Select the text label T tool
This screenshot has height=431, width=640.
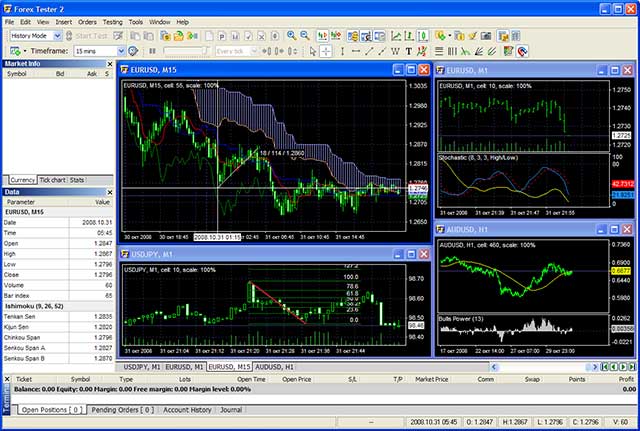coord(408,51)
